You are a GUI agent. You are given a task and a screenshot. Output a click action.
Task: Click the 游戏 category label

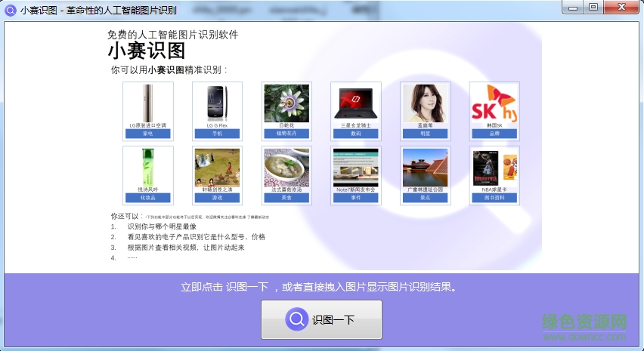pyautogui.click(x=217, y=198)
